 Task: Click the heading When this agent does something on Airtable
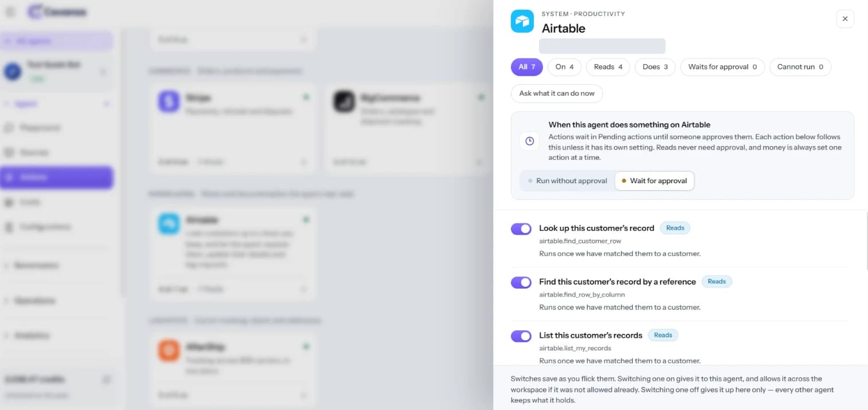click(630, 125)
